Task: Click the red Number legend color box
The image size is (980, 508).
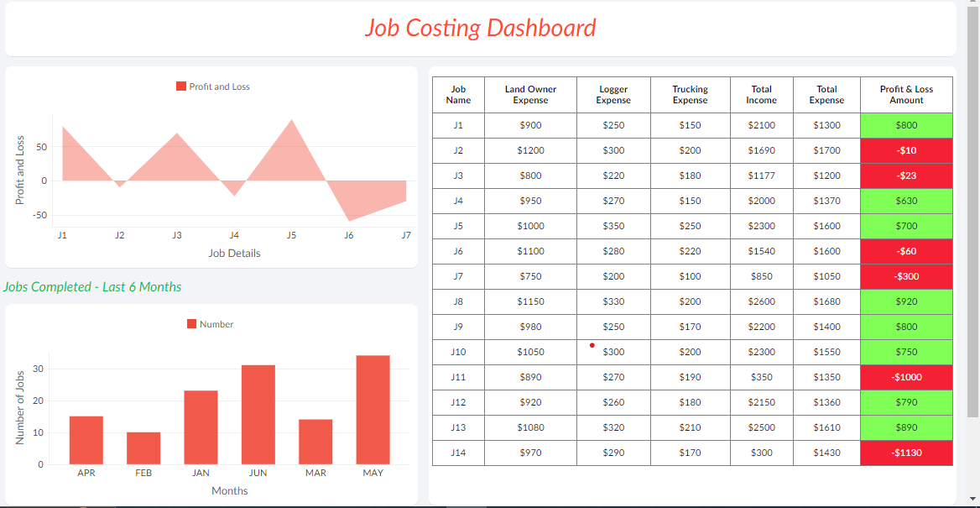Action: [191, 324]
